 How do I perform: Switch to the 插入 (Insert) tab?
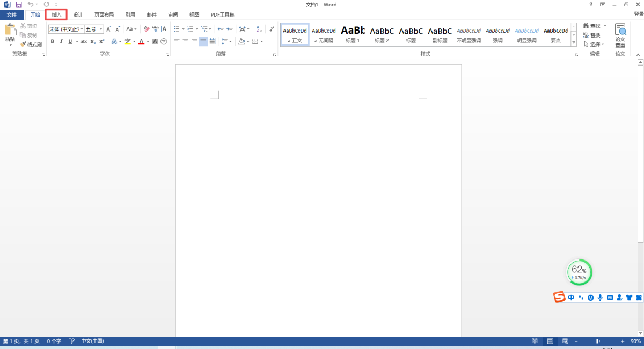56,14
